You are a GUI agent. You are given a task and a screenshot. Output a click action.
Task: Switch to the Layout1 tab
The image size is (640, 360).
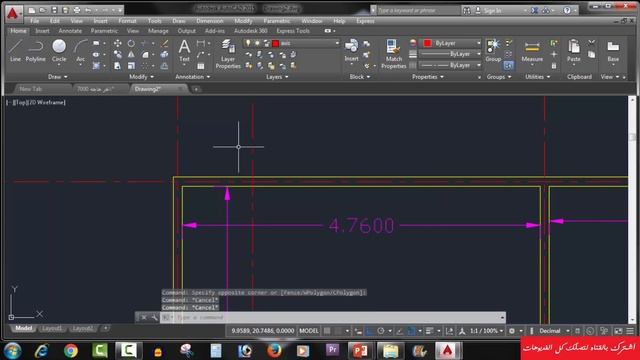coord(52,329)
